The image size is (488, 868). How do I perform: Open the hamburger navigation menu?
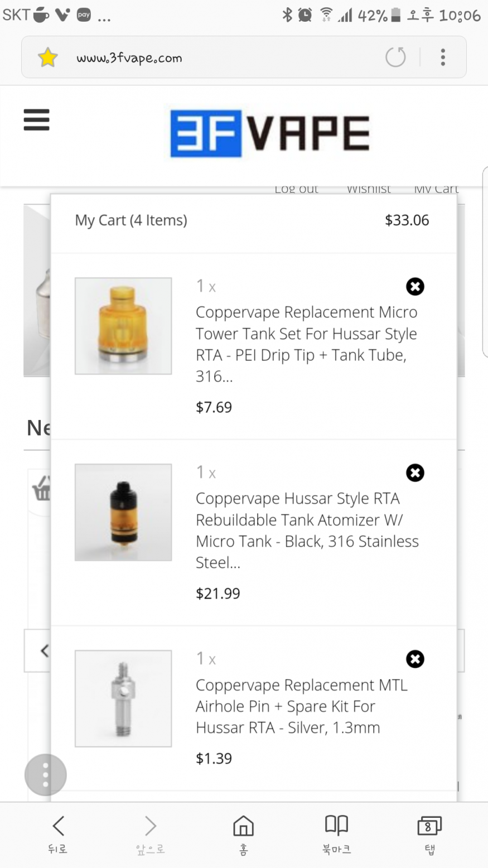37,120
